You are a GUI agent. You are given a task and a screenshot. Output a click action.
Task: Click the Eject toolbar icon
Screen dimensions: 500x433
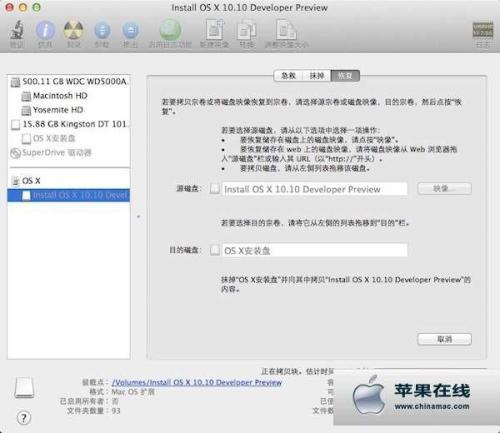[x=130, y=31]
